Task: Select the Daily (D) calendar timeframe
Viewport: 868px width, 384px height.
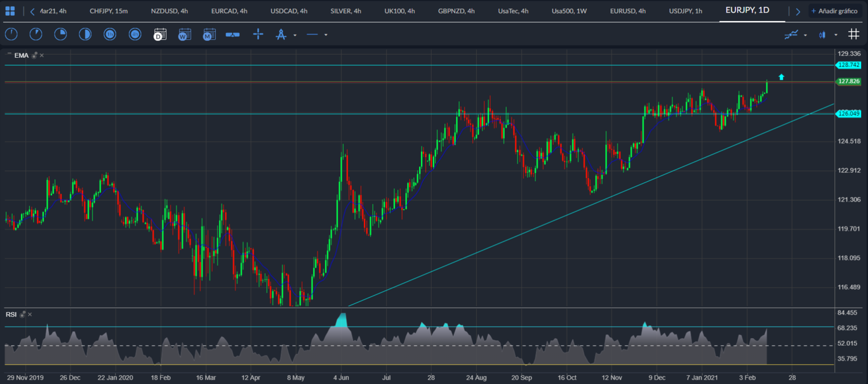Action: 160,34
